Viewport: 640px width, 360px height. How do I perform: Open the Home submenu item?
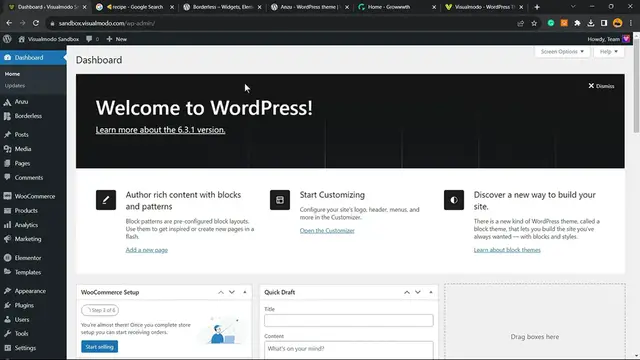click(12, 74)
